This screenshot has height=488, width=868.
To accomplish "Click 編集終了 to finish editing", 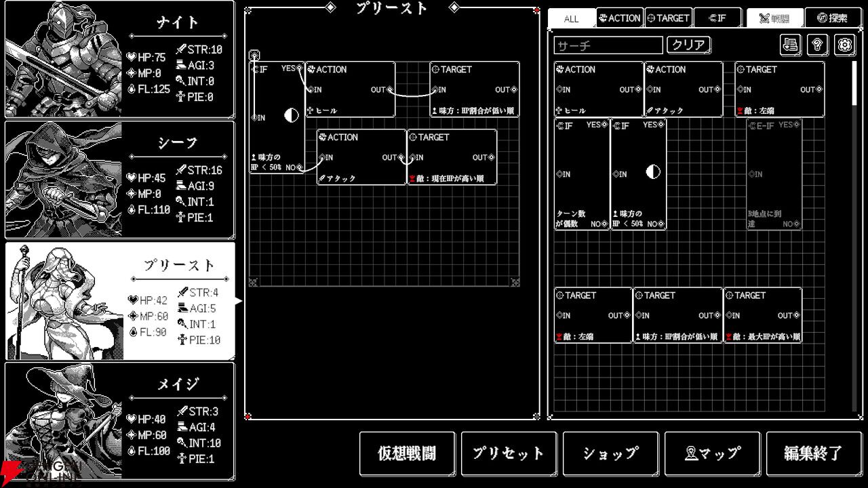I will point(814,453).
